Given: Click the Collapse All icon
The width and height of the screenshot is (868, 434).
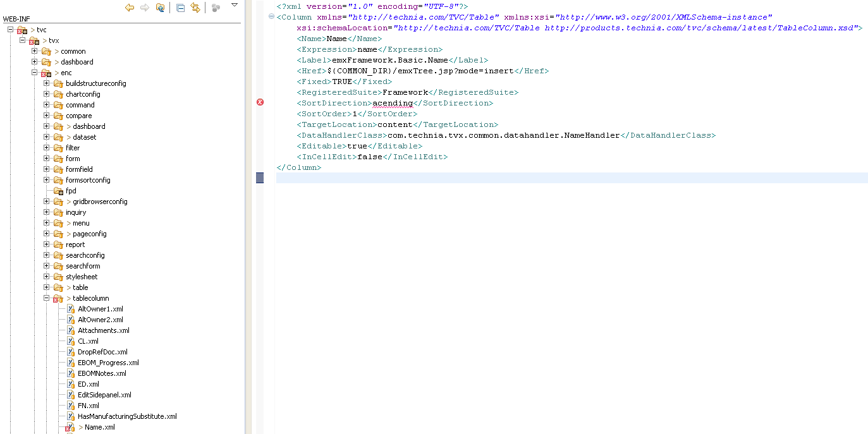Looking at the screenshot, I should tap(180, 8).
